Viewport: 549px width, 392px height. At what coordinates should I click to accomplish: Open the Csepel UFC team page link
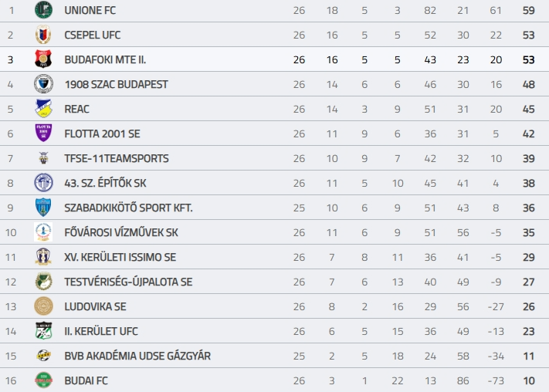click(x=93, y=35)
